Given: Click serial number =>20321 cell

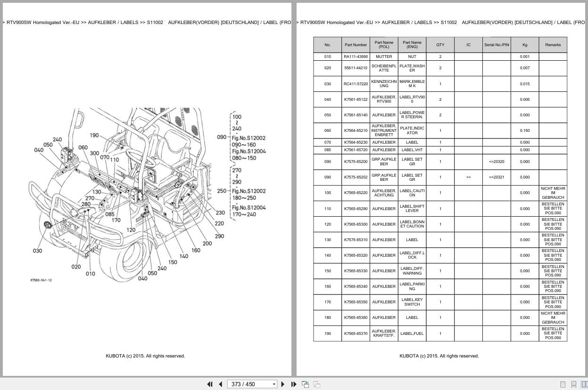Looking at the screenshot, I should [497, 177].
